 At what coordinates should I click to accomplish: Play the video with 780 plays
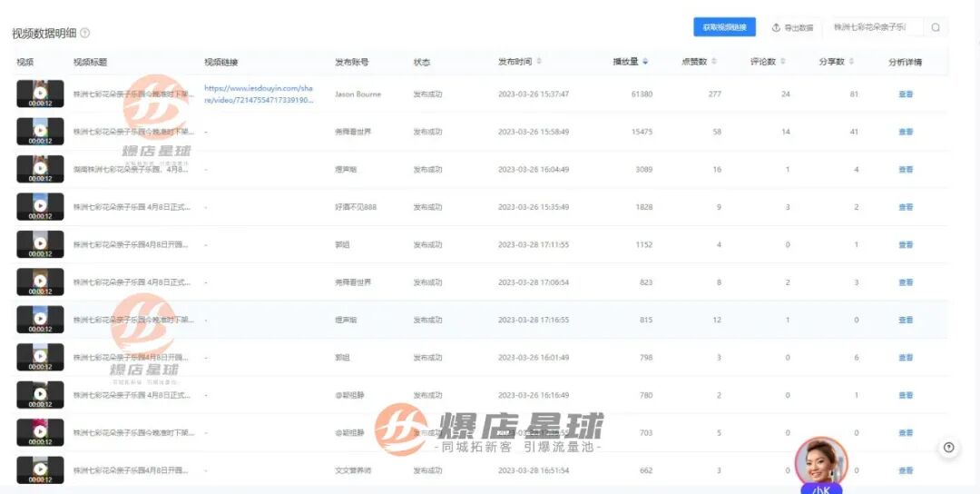[x=40, y=395]
